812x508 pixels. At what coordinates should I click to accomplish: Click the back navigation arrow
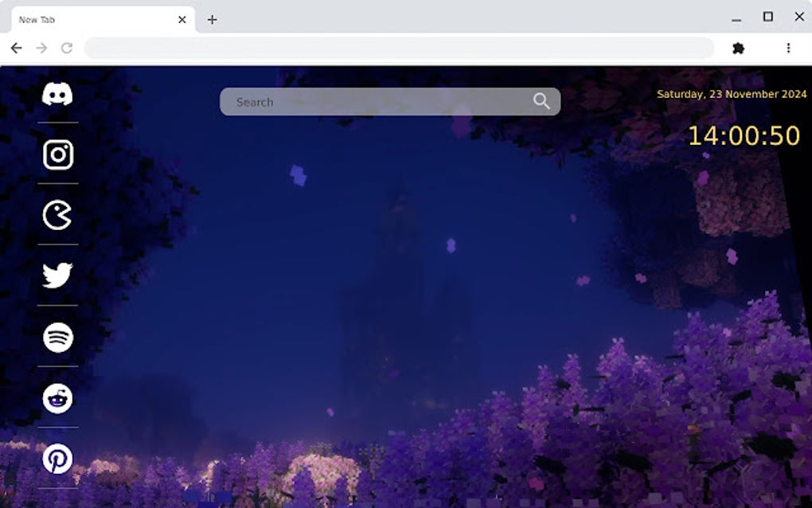[17, 48]
